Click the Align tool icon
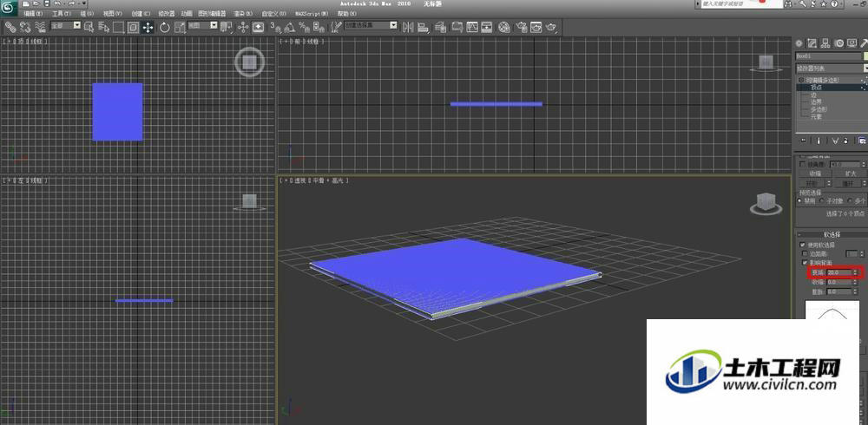Viewport: 868px width, 425px height. coord(423,27)
